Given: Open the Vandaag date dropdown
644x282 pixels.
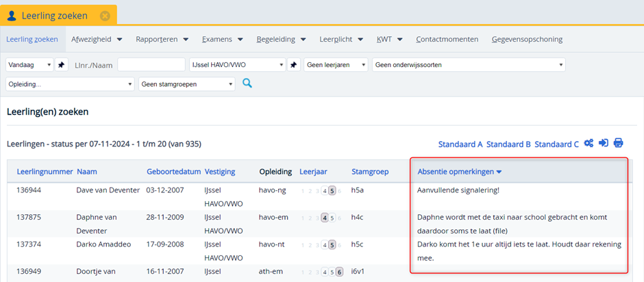Looking at the screenshot, I should (x=29, y=65).
